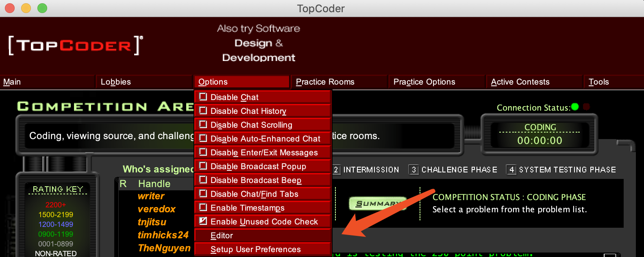This screenshot has height=257, width=644.
Task: Click phase number 3 box for Challenge Phase
Action: click(x=413, y=170)
